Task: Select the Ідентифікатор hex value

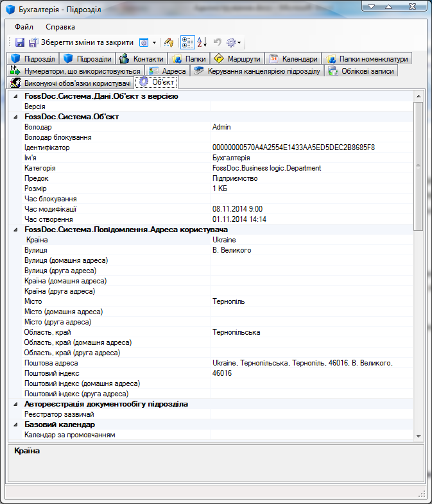Action: click(293, 147)
